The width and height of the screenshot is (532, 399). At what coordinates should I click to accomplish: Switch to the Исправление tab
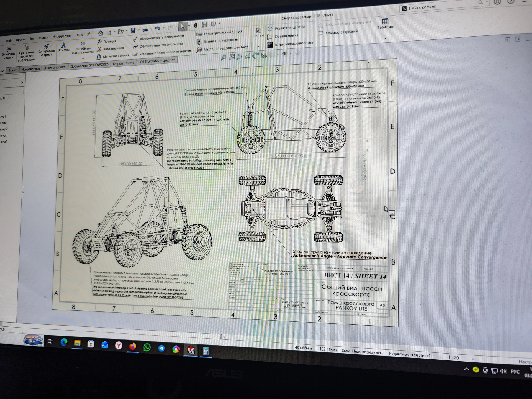pos(31,69)
